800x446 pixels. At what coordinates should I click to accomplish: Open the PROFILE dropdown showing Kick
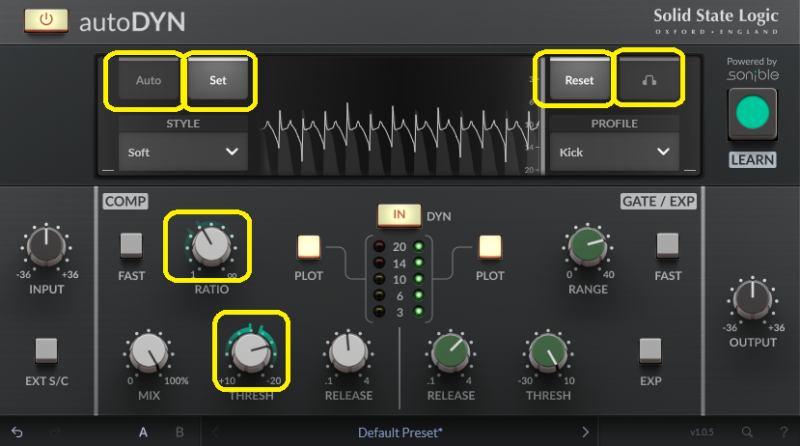(x=611, y=152)
